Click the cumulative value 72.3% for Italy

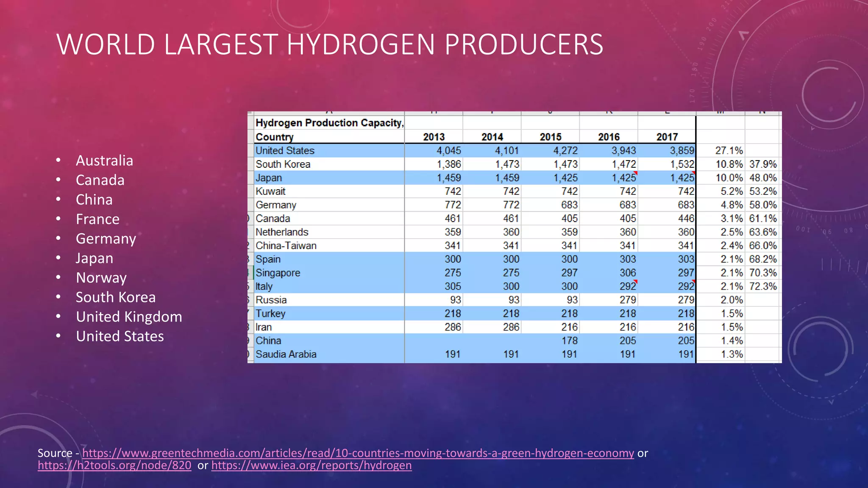(x=763, y=286)
